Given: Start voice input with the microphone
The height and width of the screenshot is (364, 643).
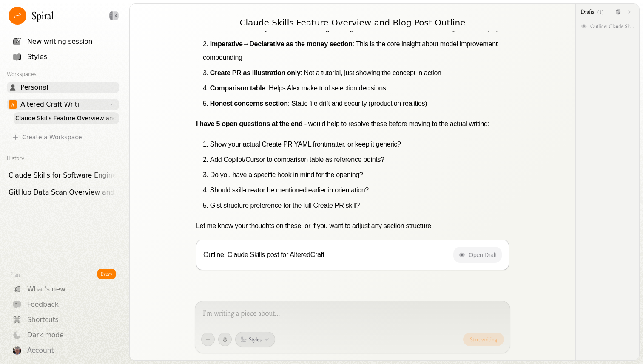Looking at the screenshot, I should (225, 339).
